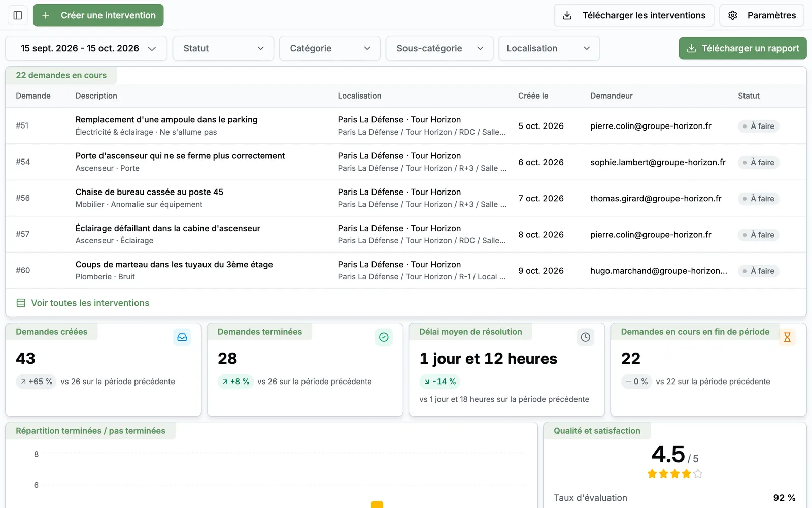Image resolution: width=812 pixels, height=508 pixels.
Task: Click the clock icon on Délai moyen card
Action: [x=586, y=337]
